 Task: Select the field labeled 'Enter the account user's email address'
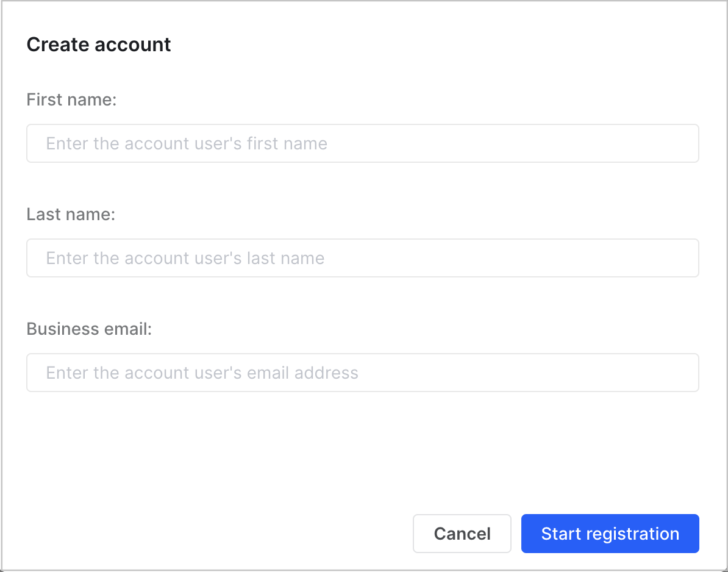[363, 373]
